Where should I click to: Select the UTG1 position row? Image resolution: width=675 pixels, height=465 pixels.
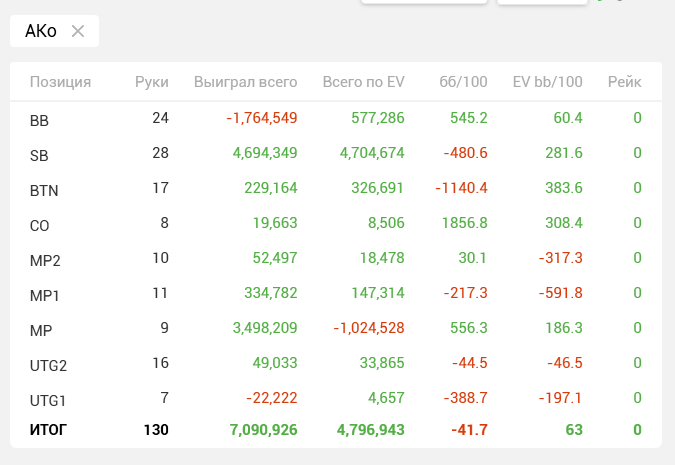[x=48, y=400]
